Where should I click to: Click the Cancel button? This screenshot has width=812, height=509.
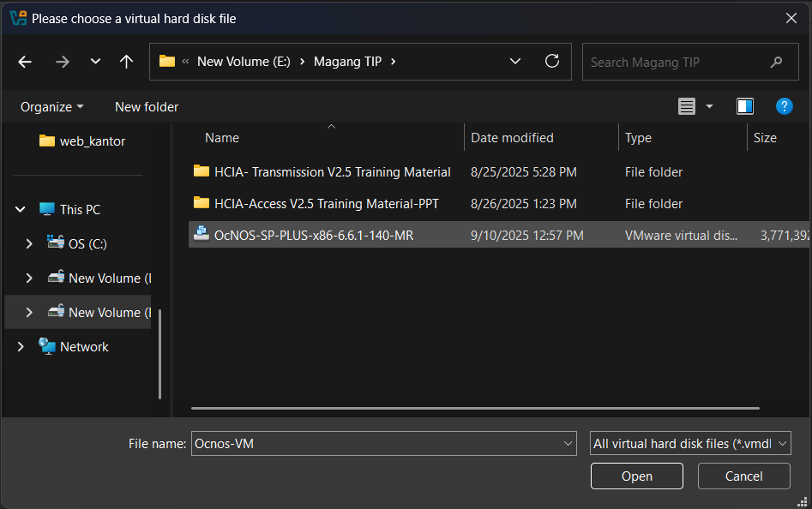tap(743, 476)
